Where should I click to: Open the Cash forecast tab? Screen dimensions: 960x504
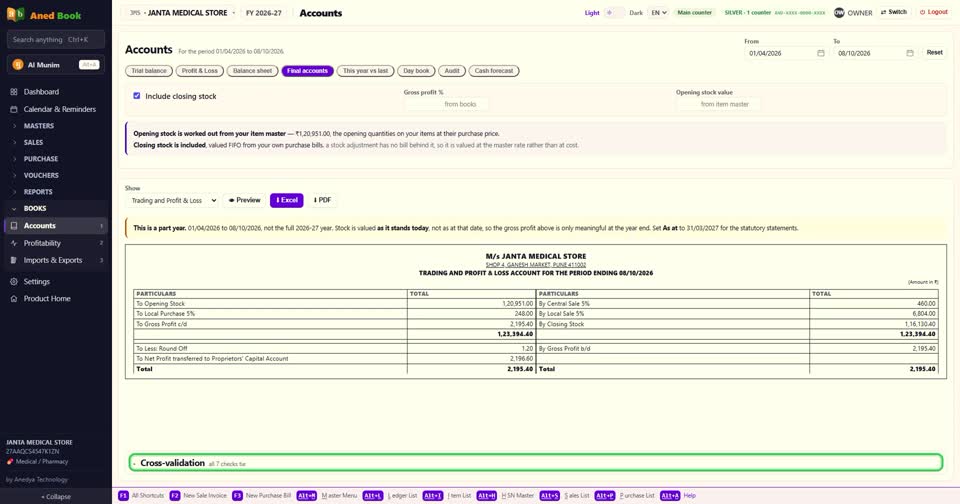[x=494, y=71]
